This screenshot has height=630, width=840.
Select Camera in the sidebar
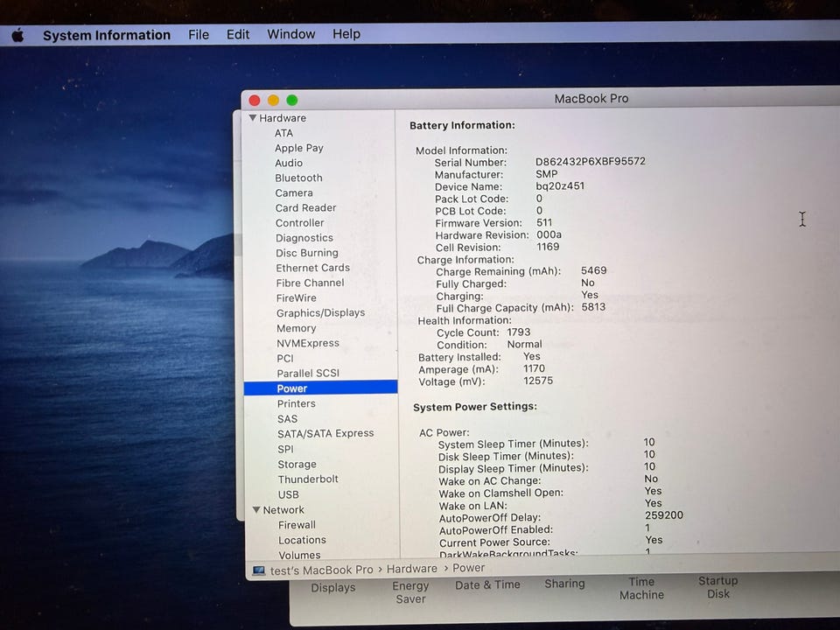coord(294,192)
